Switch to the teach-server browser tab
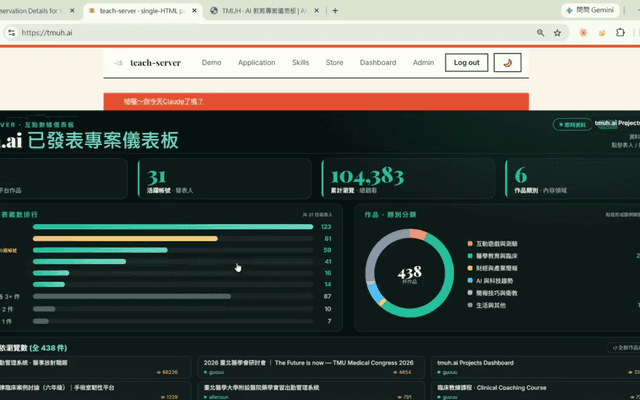This screenshot has width=640, height=400. [x=143, y=11]
